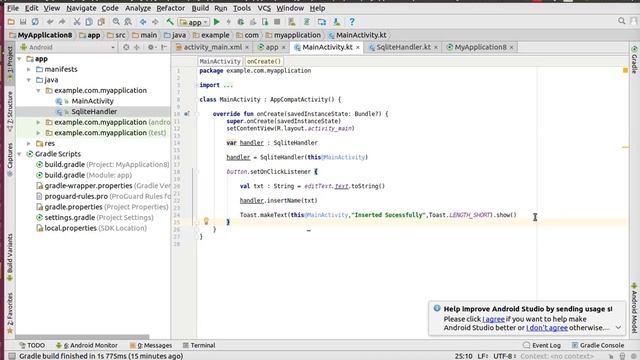This screenshot has height=360, width=640.
Task: Select MainActivity in project tree
Action: (x=92, y=101)
